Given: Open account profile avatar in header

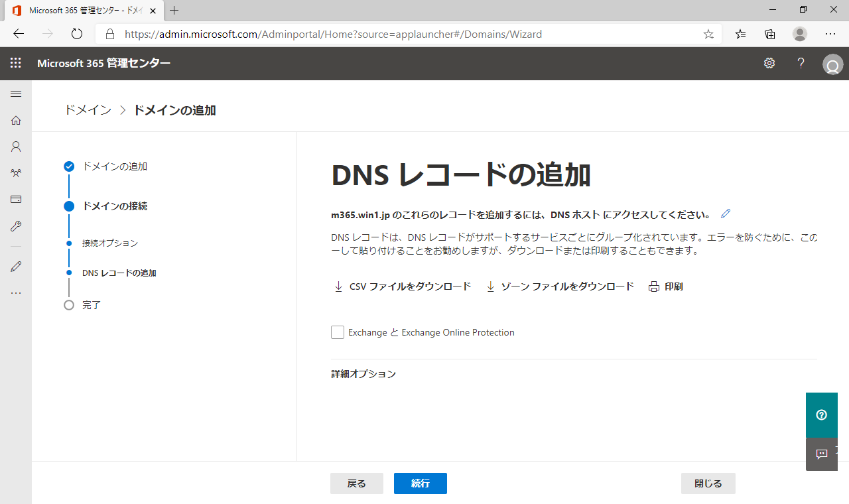Looking at the screenshot, I should (x=832, y=64).
